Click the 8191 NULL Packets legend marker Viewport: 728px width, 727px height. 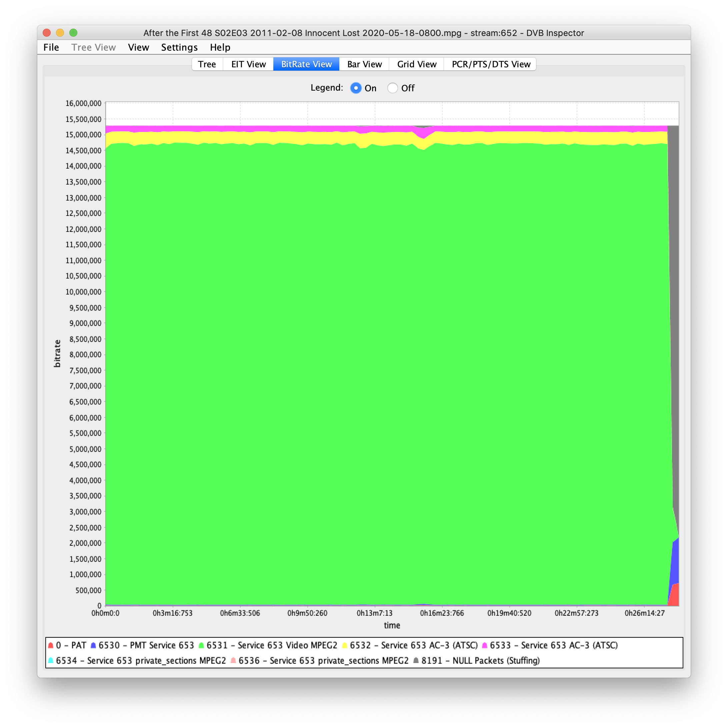click(x=416, y=660)
